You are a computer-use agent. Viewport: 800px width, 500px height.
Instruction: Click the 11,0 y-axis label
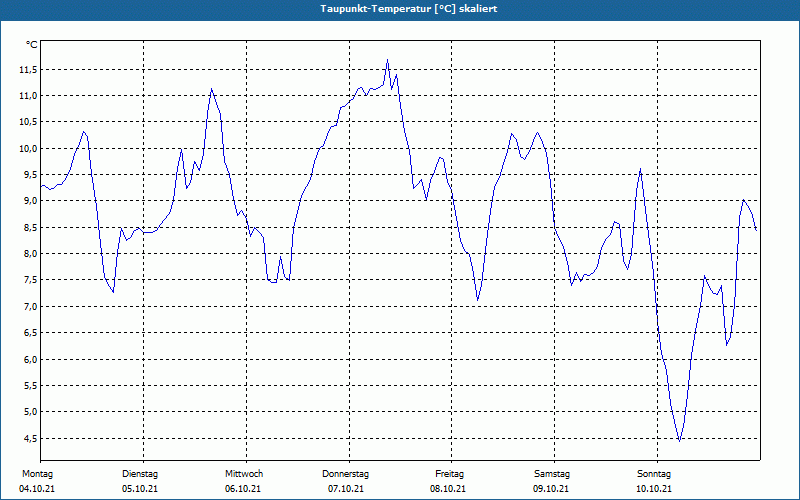tap(28, 96)
